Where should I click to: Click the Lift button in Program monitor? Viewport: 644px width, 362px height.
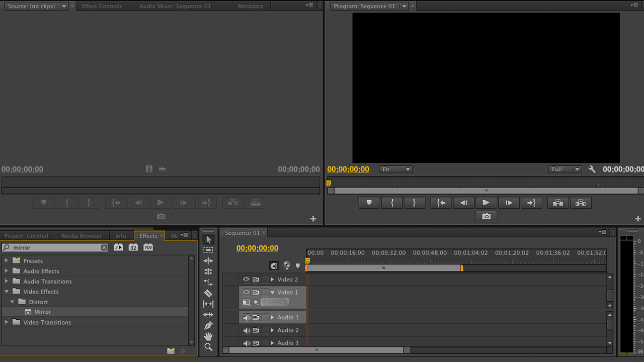(558, 203)
